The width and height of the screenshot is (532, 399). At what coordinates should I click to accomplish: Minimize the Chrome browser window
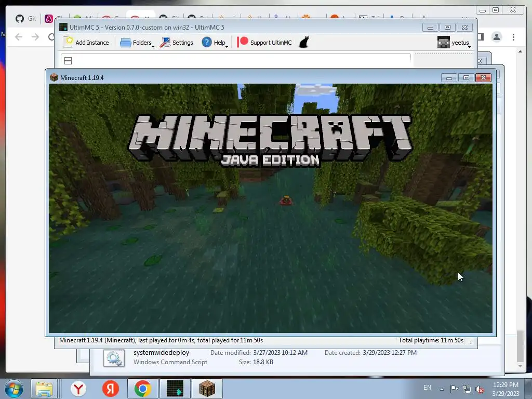483,10
